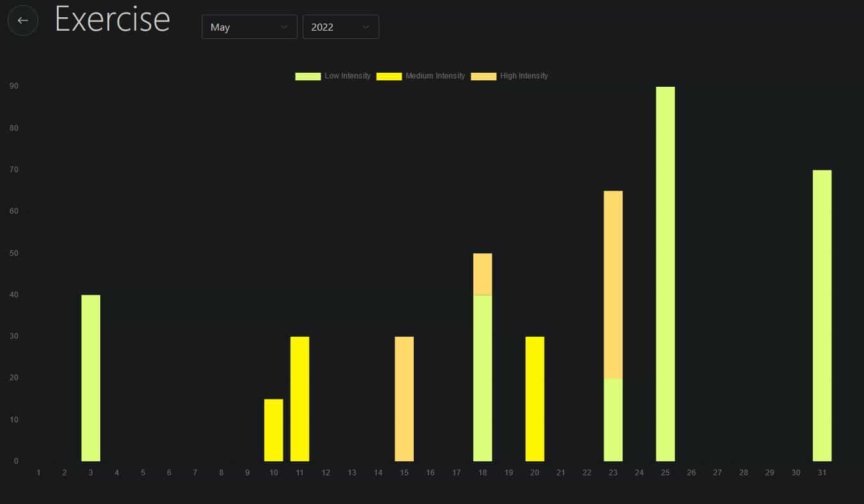Click the chevron in the month selector

284,27
